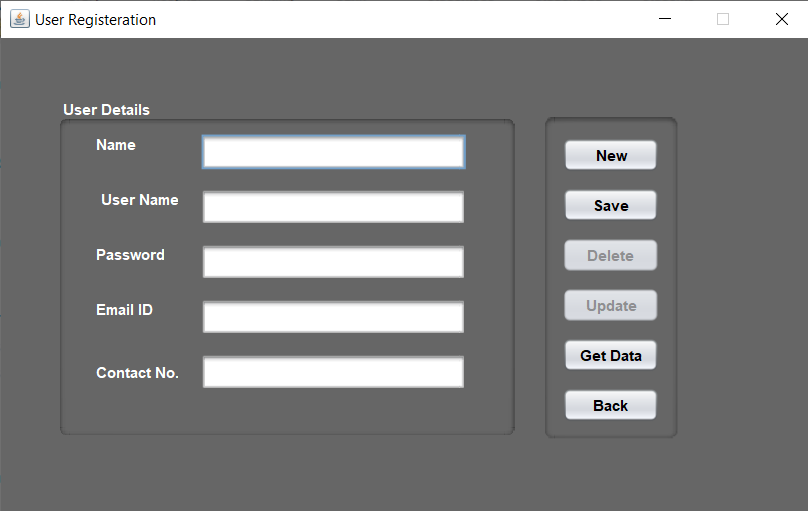Click the User Name label
This screenshot has height=511, width=808.
[140, 200]
